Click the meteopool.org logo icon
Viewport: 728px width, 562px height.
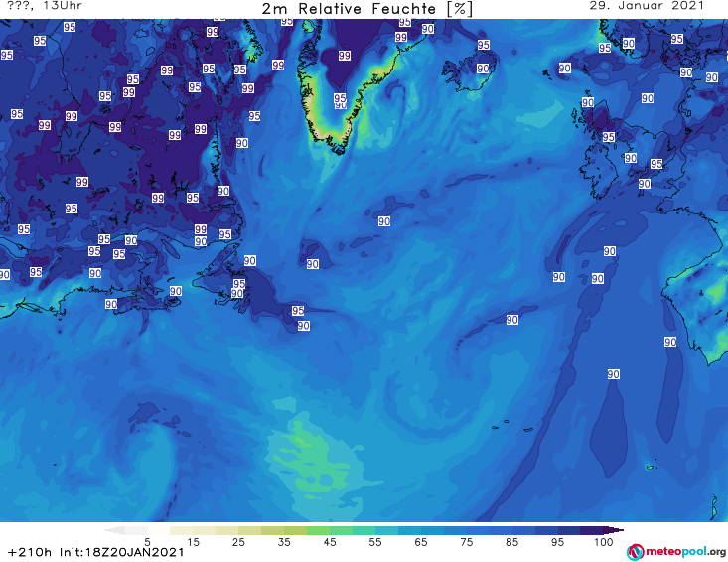click(x=635, y=552)
